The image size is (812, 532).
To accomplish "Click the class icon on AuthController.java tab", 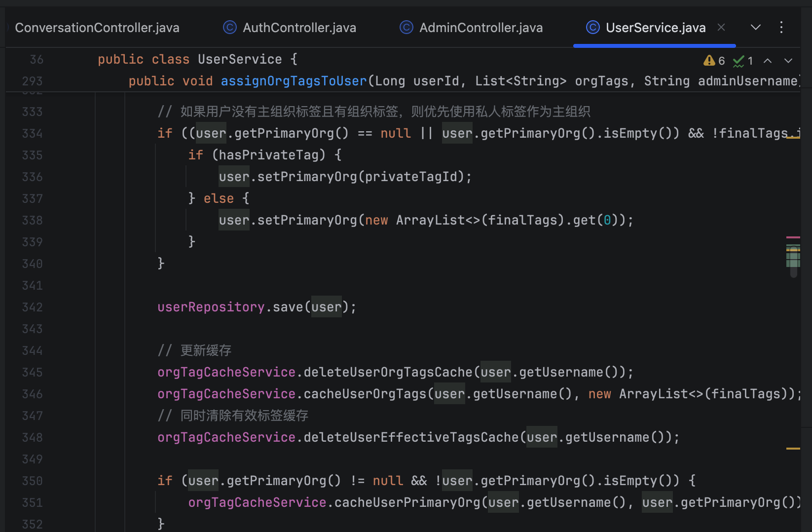I will [x=230, y=27].
